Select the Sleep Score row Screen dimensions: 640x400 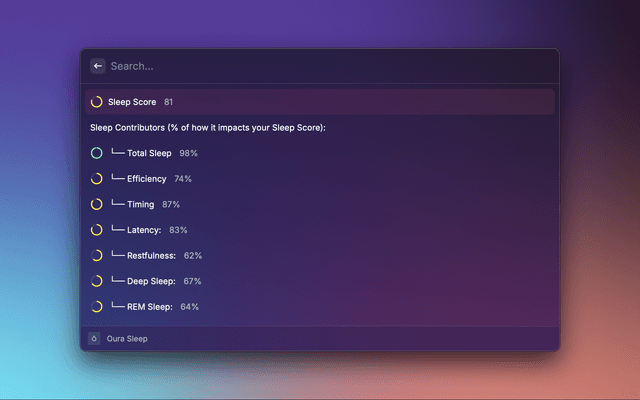[320, 102]
